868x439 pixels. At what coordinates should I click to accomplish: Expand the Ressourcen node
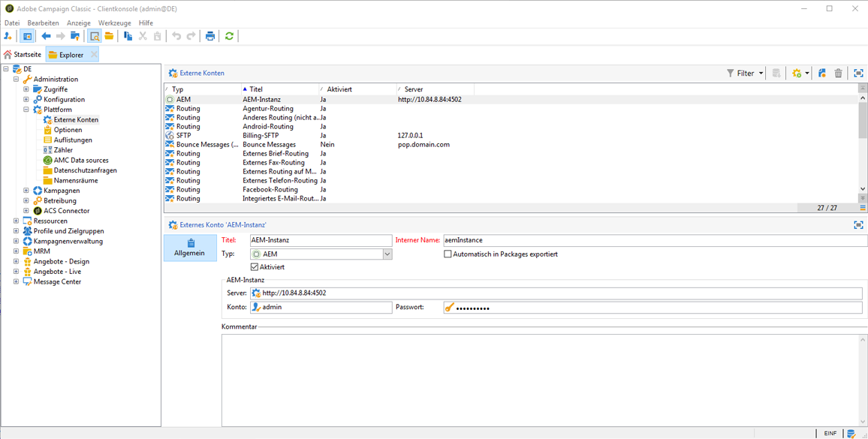(x=16, y=221)
